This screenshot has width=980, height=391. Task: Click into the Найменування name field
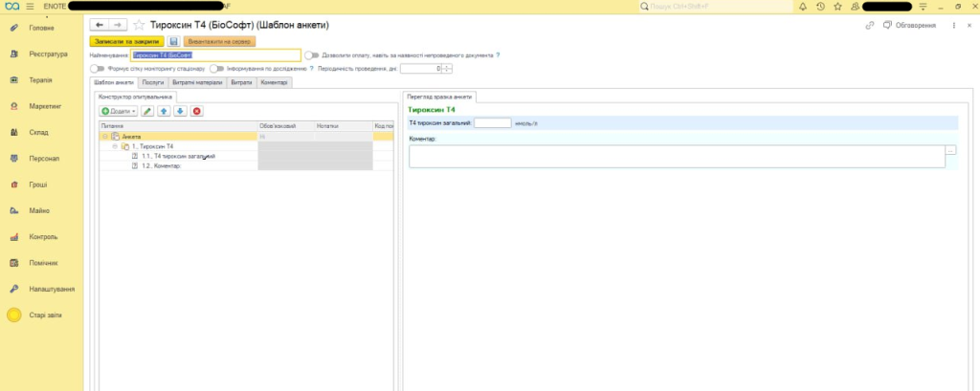(x=215, y=54)
